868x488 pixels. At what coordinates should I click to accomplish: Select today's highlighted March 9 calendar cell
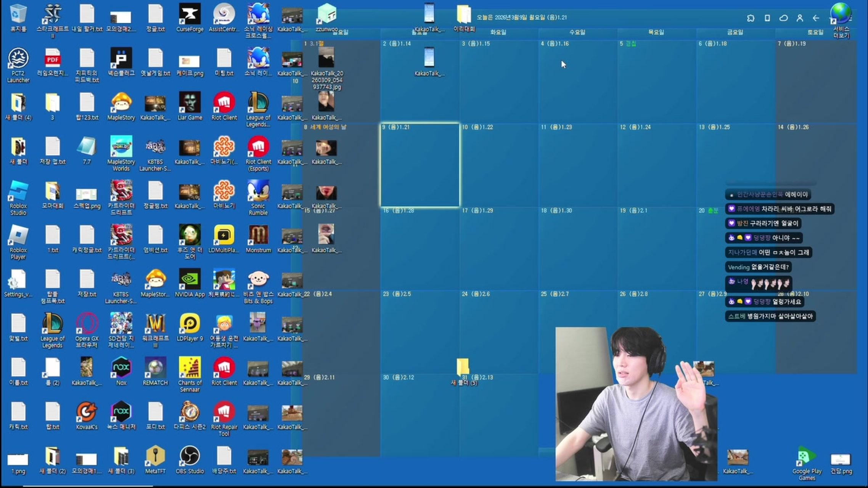pos(420,165)
